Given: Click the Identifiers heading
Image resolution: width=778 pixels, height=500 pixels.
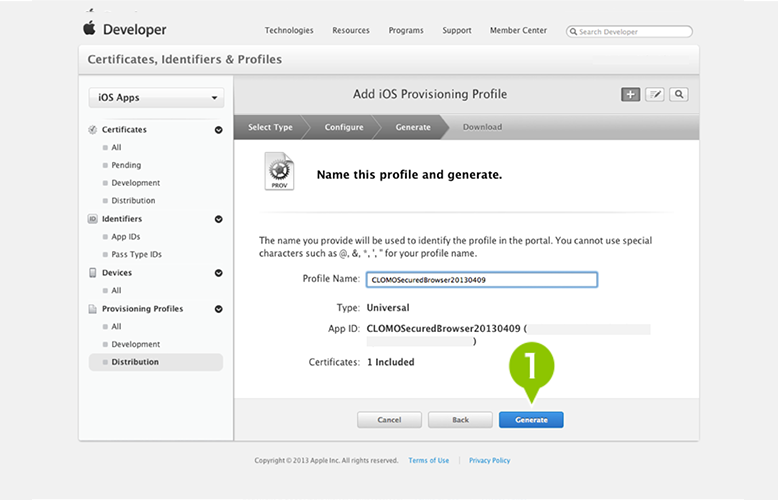Looking at the screenshot, I should click(122, 219).
